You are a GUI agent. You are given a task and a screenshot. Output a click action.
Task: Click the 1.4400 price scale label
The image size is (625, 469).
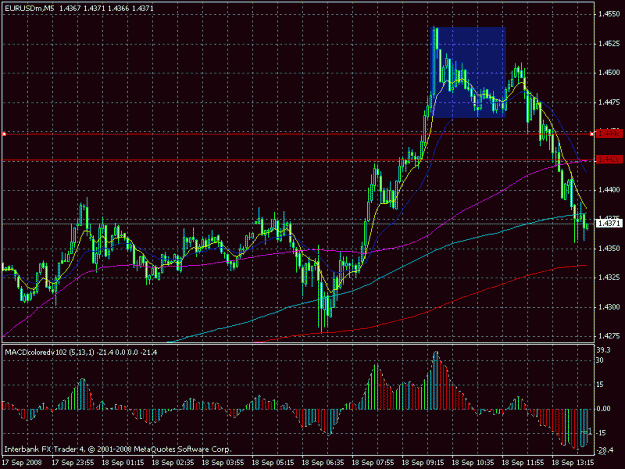609,190
